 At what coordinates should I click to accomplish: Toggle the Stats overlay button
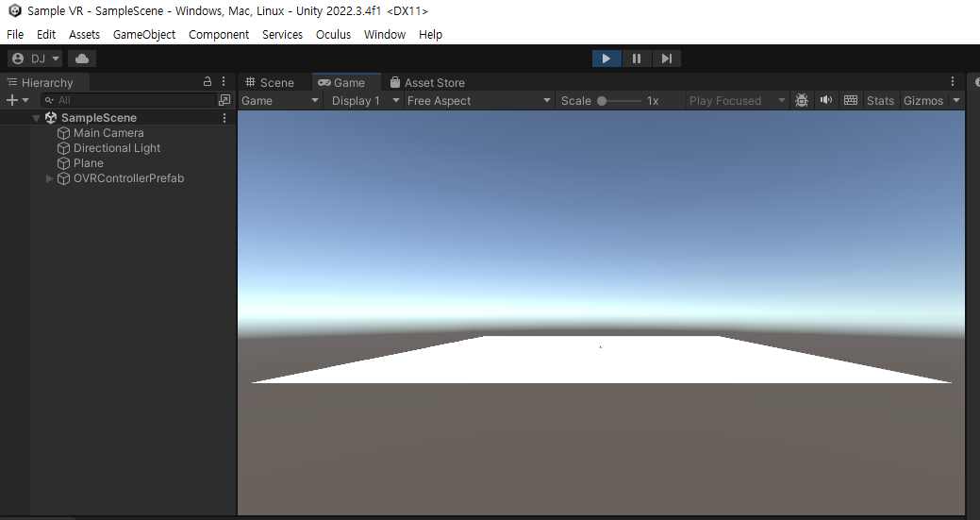click(x=880, y=101)
